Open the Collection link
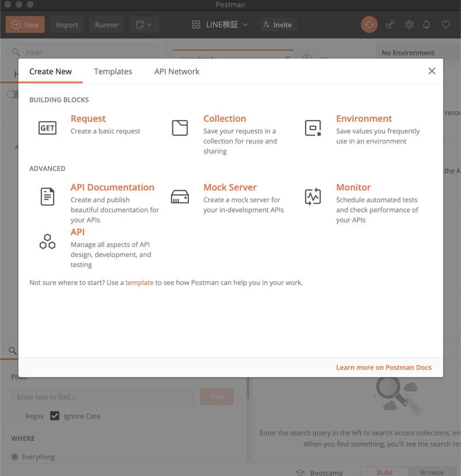The width and height of the screenshot is (461, 476). [225, 118]
